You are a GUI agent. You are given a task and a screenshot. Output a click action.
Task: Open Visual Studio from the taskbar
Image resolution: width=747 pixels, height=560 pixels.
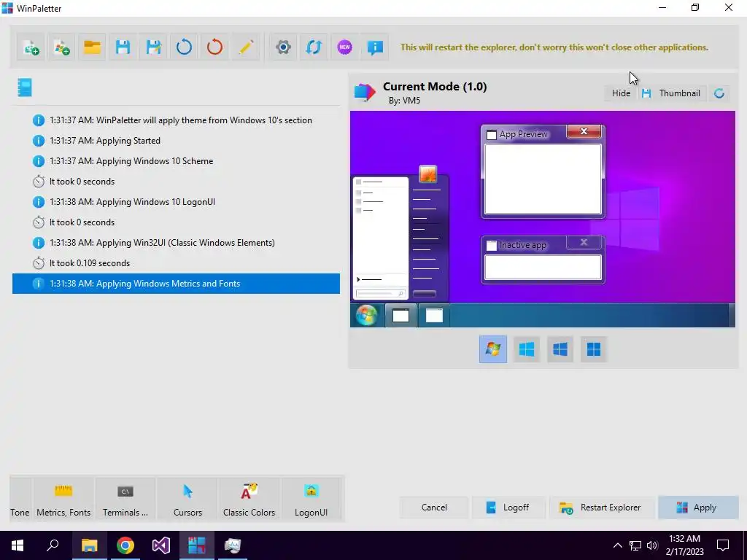pos(161,545)
